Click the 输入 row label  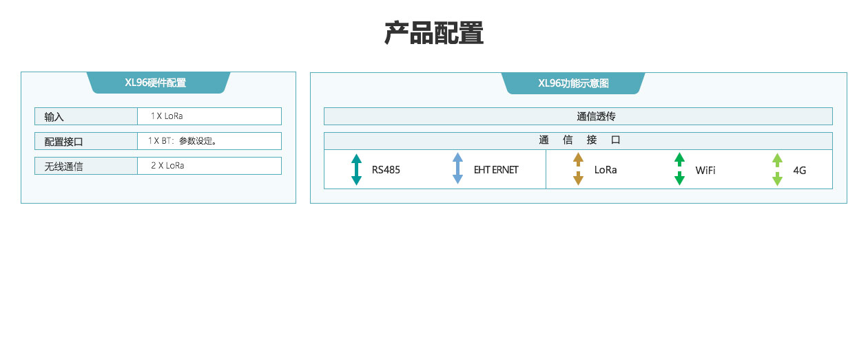54,117
